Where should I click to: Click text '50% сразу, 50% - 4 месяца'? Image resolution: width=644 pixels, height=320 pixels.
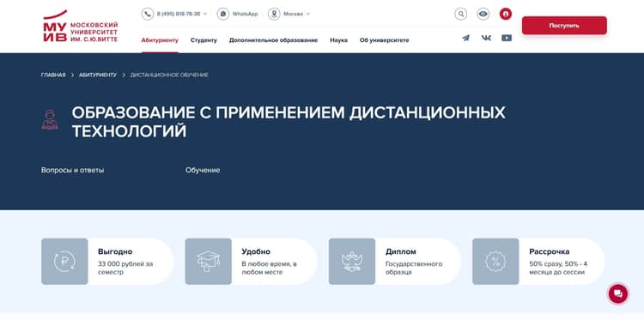tap(558, 268)
